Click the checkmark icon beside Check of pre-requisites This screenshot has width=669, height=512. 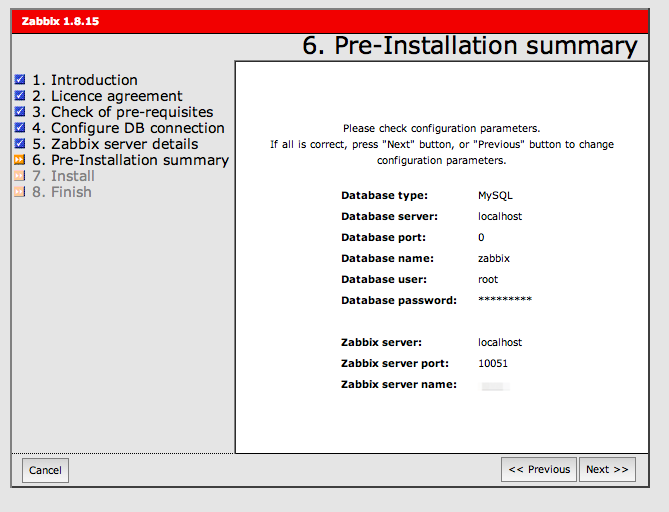tap(20, 111)
